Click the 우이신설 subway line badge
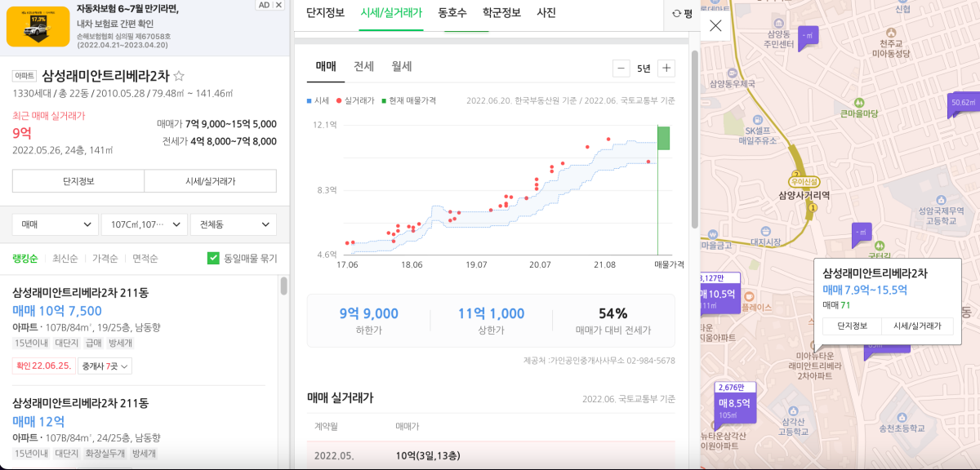 pyautogui.click(x=804, y=182)
